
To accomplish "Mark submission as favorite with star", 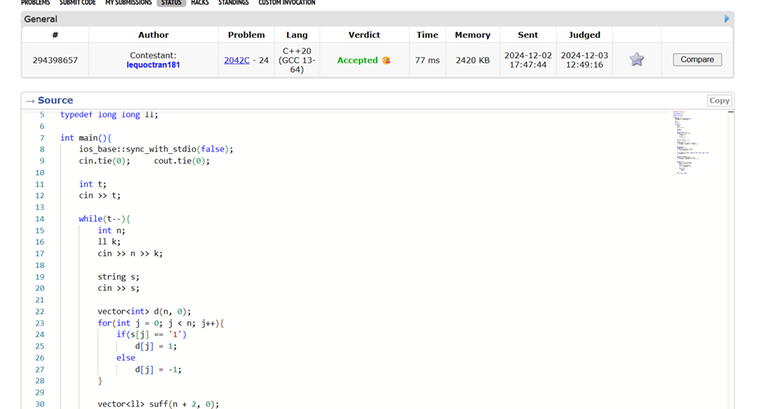I will coord(637,60).
